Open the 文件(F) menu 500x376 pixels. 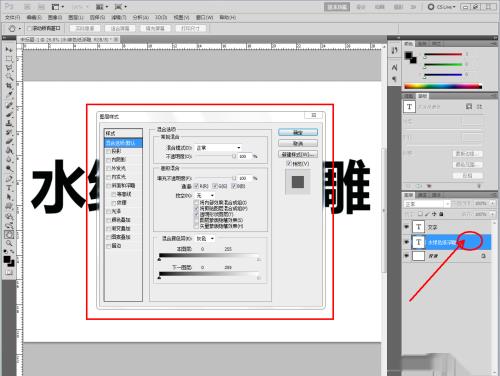click(13, 17)
